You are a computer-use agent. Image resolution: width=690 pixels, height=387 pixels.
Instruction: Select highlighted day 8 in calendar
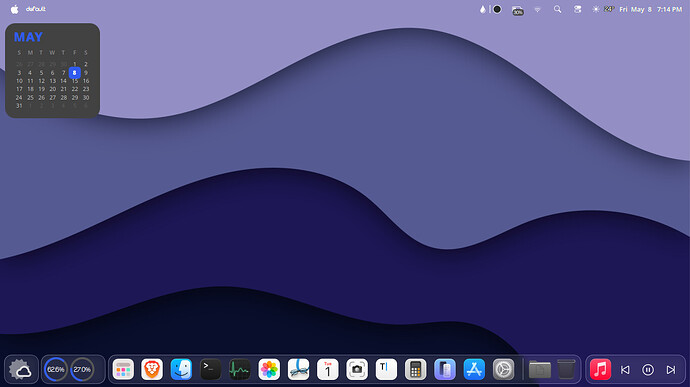pos(74,73)
